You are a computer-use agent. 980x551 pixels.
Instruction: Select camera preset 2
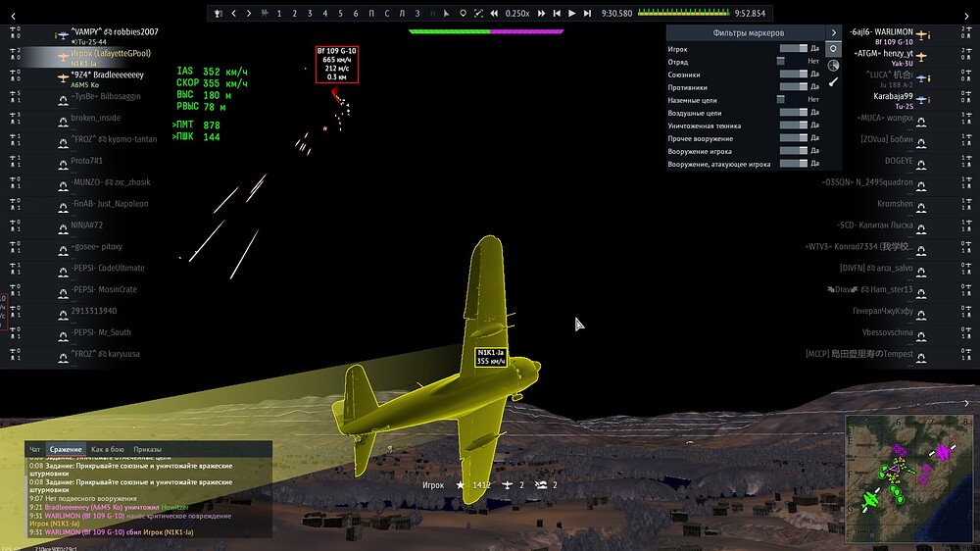(294, 13)
